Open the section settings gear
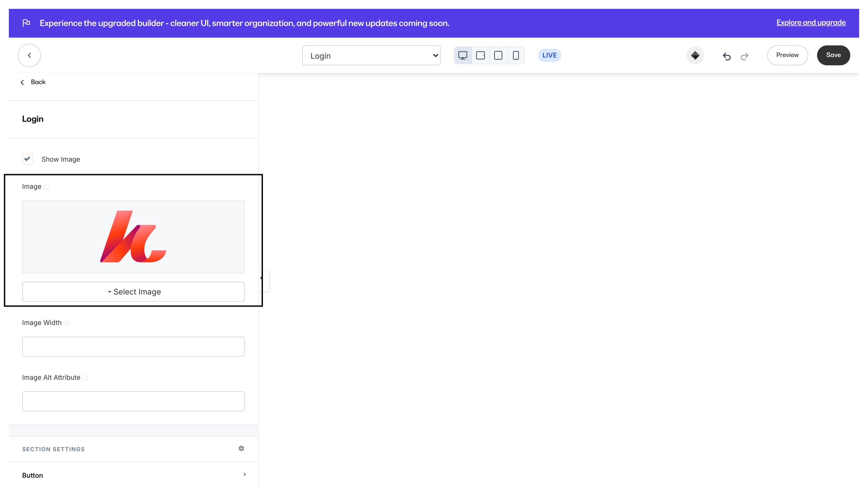The height and width of the screenshot is (496, 868). [241, 448]
